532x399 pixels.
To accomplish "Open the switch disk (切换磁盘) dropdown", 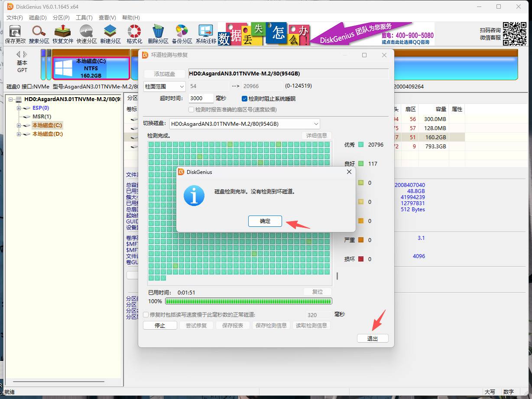I will (x=245, y=124).
